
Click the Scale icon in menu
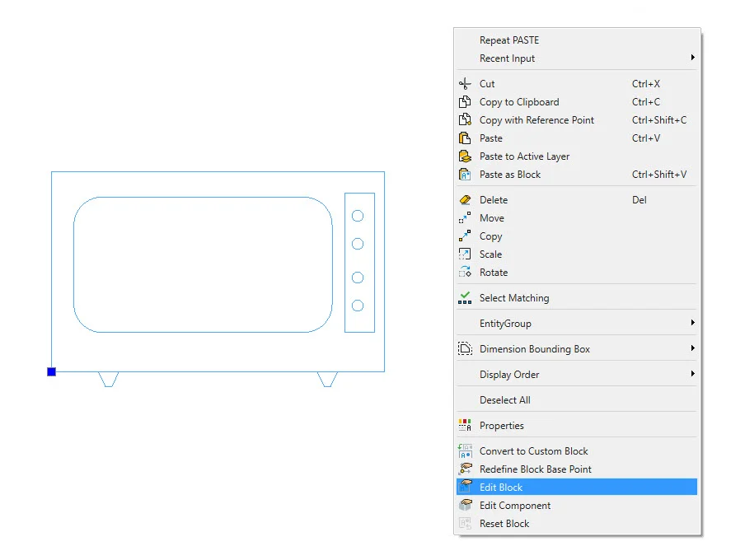pyautogui.click(x=465, y=254)
